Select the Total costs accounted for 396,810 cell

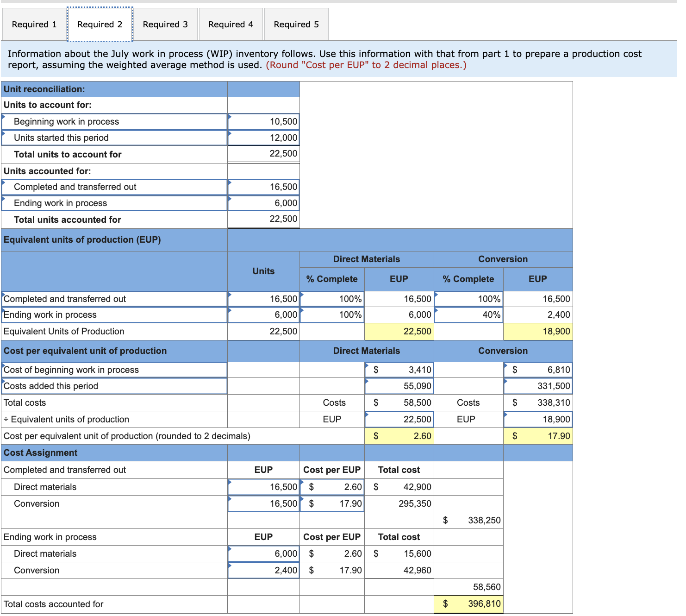pyautogui.click(x=468, y=603)
